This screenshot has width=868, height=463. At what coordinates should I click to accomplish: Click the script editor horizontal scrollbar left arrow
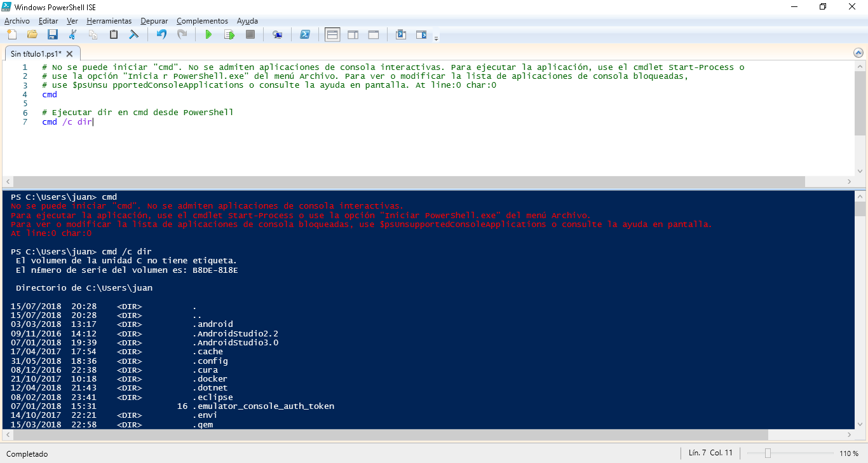8,181
